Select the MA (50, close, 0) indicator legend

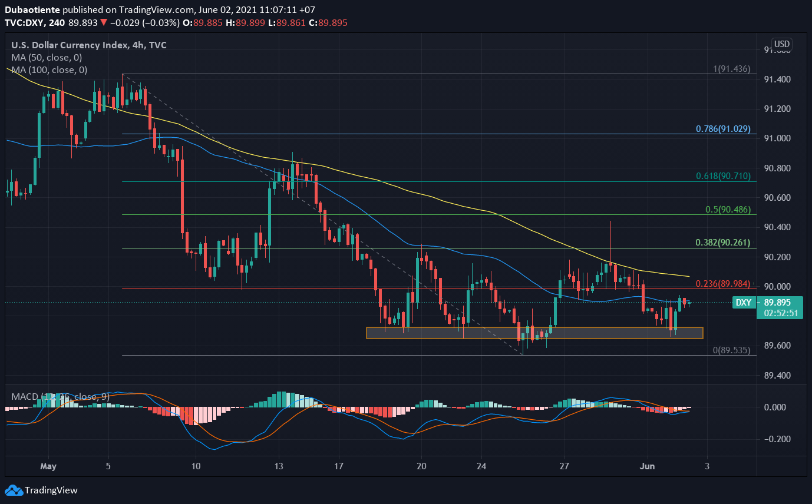pyautogui.click(x=47, y=58)
